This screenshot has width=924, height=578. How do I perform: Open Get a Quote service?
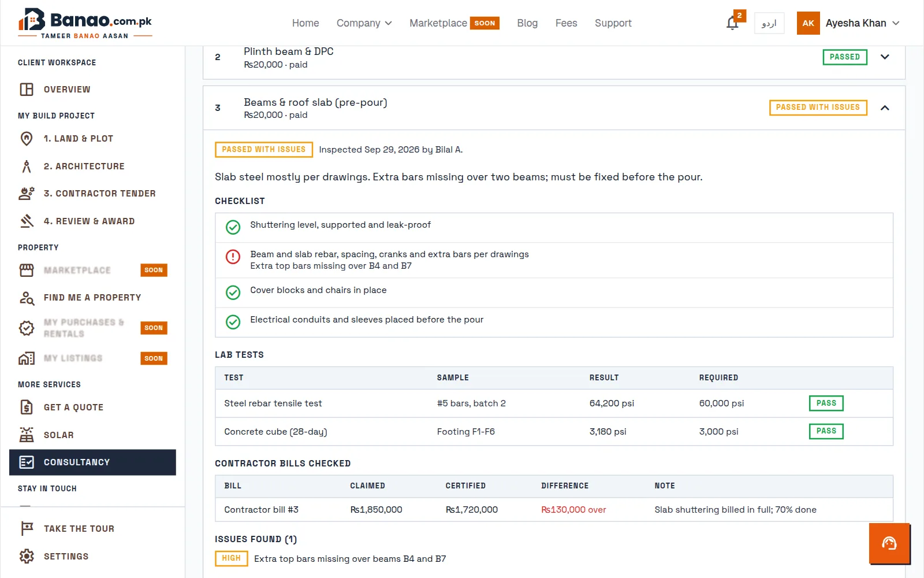click(x=92, y=407)
